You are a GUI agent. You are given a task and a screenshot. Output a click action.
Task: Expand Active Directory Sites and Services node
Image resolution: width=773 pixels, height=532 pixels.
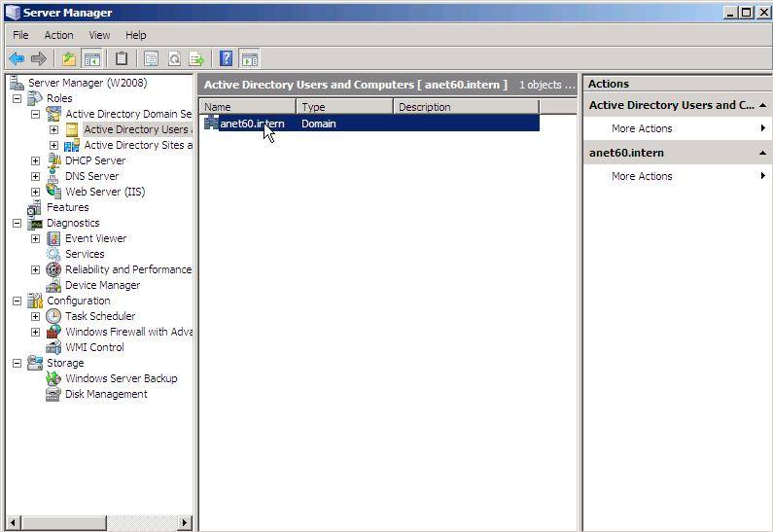click(x=54, y=146)
